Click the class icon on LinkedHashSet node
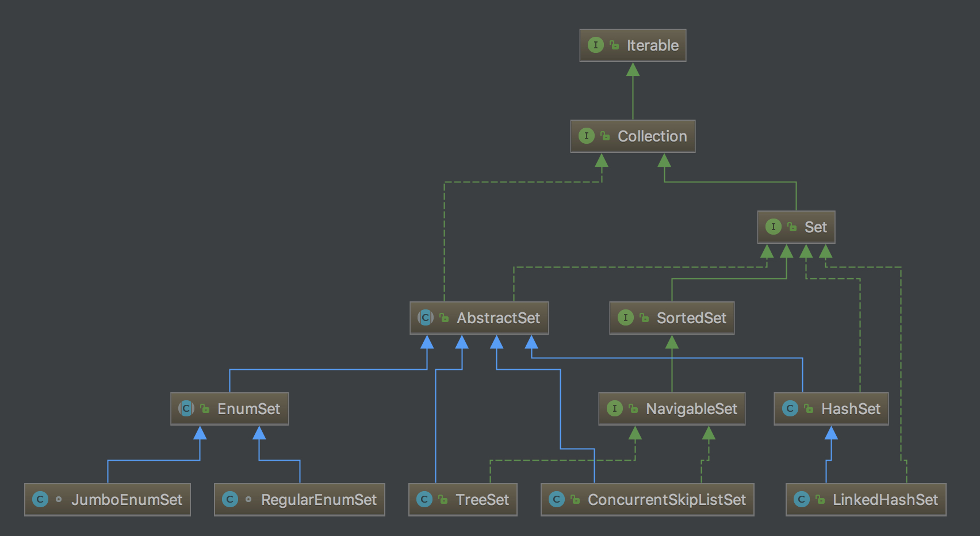The width and height of the screenshot is (980, 536). pyautogui.click(x=802, y=499)
